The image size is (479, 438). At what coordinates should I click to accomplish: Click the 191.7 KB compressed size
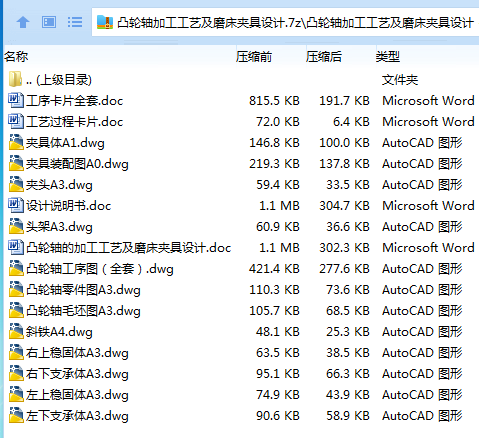(x=344, y=101)
